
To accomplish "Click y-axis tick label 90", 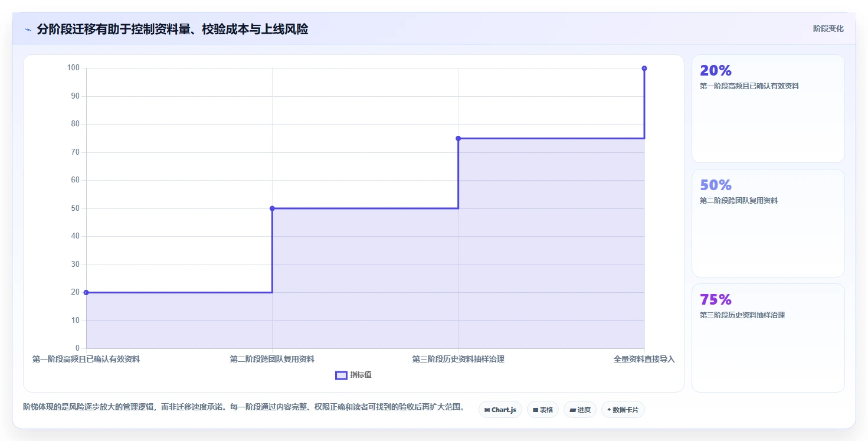I will click(76, 96).
